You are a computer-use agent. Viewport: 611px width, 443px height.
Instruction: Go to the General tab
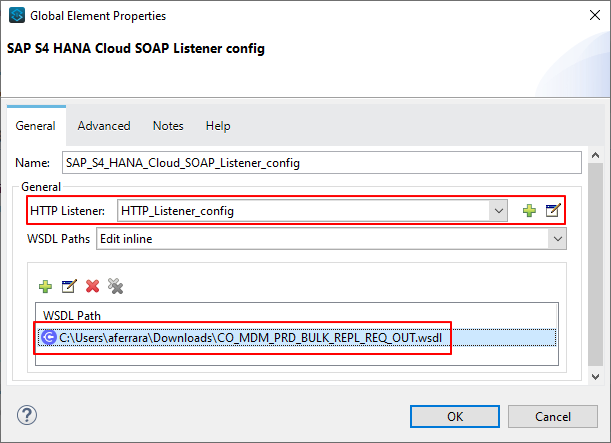click(x=36, y=126)
